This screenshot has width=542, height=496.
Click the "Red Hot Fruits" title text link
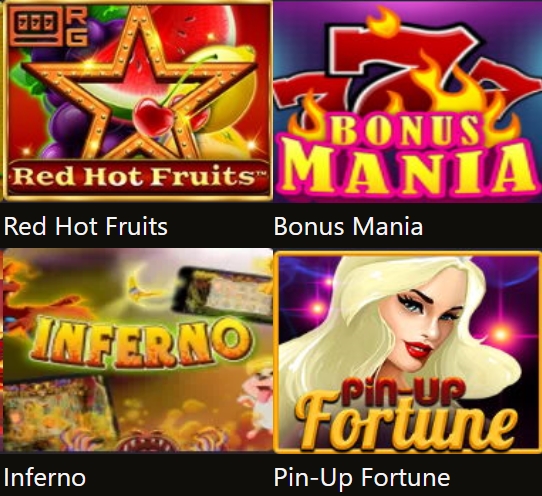86,227
